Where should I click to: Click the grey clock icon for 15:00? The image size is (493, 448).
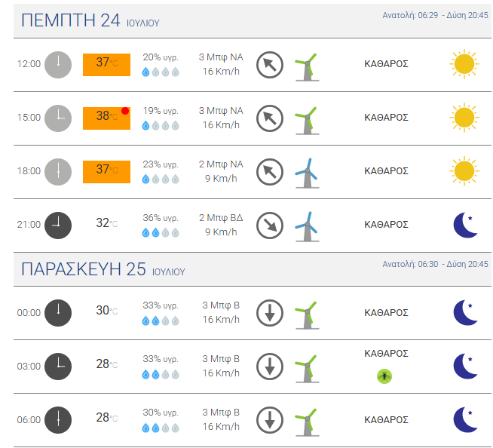(58, 118)
